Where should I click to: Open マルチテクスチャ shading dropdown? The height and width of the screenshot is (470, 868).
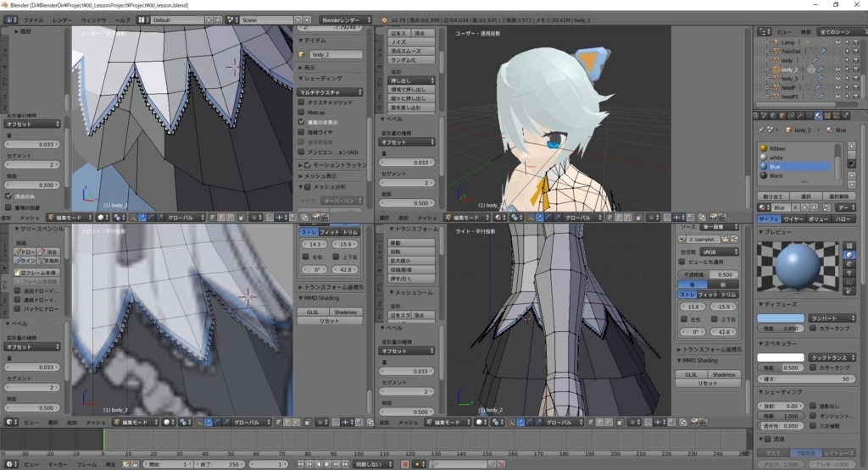(331, 92)
